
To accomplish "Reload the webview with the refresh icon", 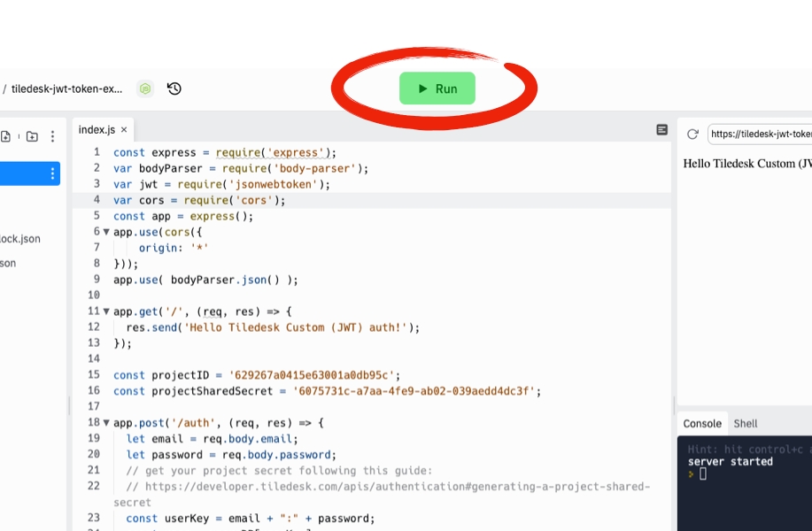I will pyautogui.click(x=692, y=134).
